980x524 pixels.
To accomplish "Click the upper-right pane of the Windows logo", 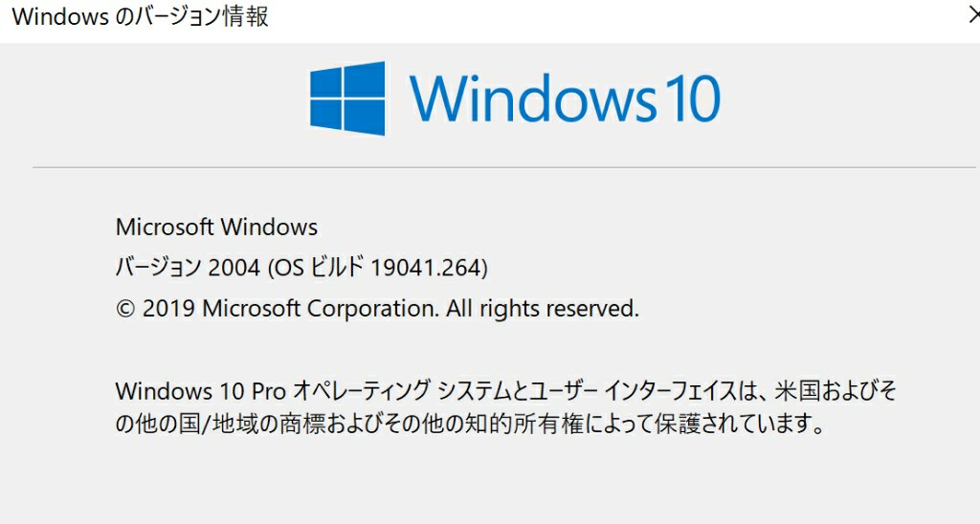I will click(365, 79).
